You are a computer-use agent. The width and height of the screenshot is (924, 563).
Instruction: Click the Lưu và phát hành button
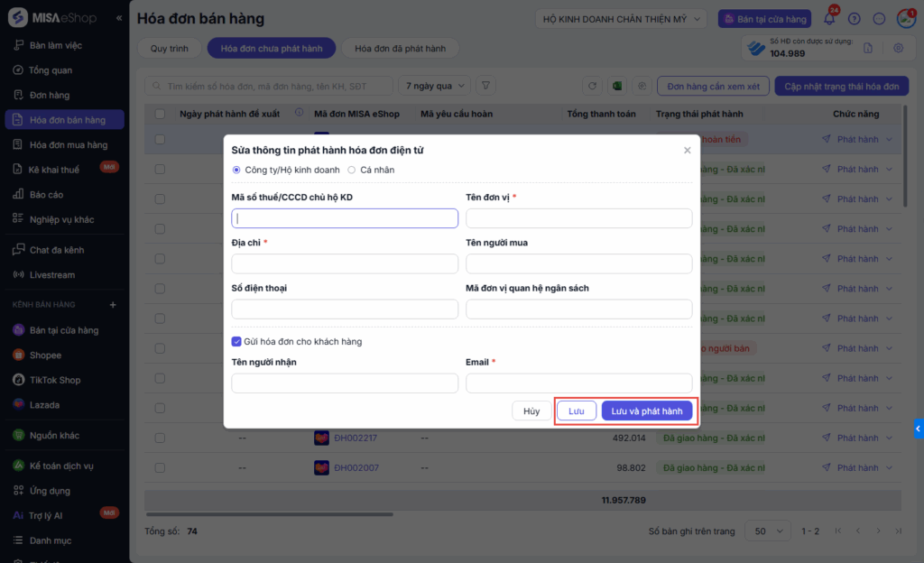pyautogui.click(x=646, y=411)
